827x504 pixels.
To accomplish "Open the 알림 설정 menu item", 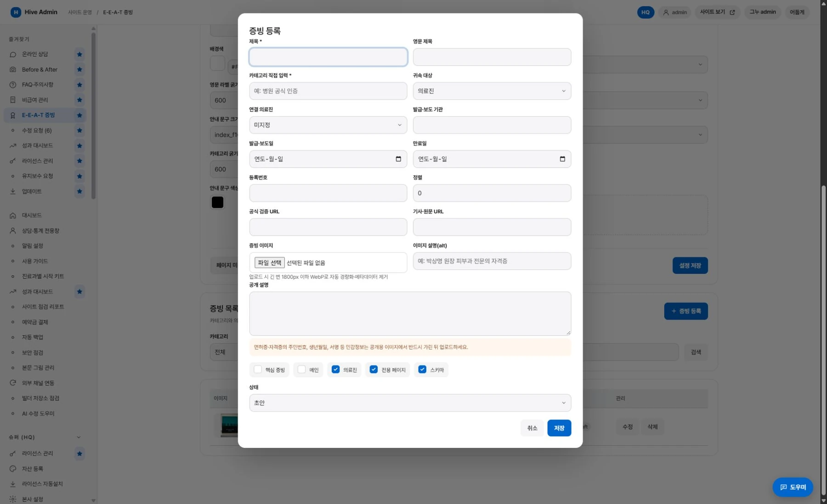I will pyautogui.click(x=32, y=246).
